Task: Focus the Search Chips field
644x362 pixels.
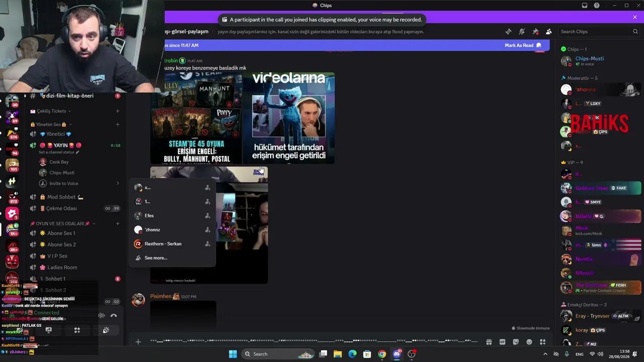Action: [x=599, y=32]
